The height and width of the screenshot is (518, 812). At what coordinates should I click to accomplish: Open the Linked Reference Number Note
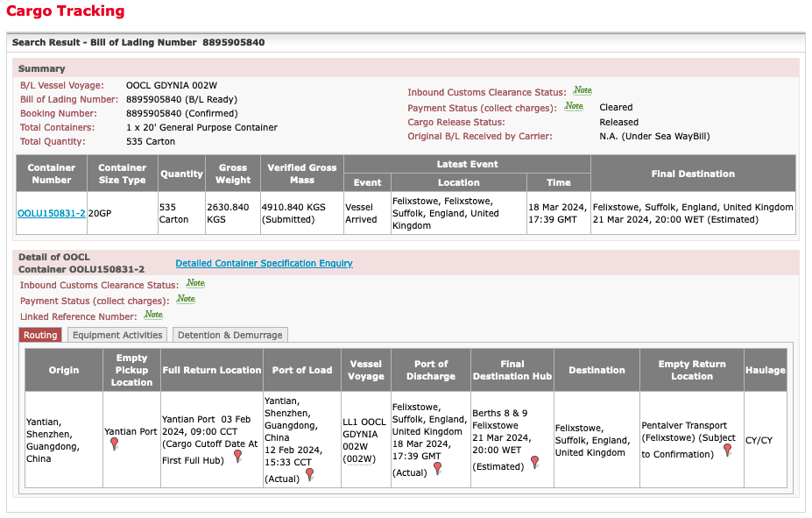coord(153,316)
